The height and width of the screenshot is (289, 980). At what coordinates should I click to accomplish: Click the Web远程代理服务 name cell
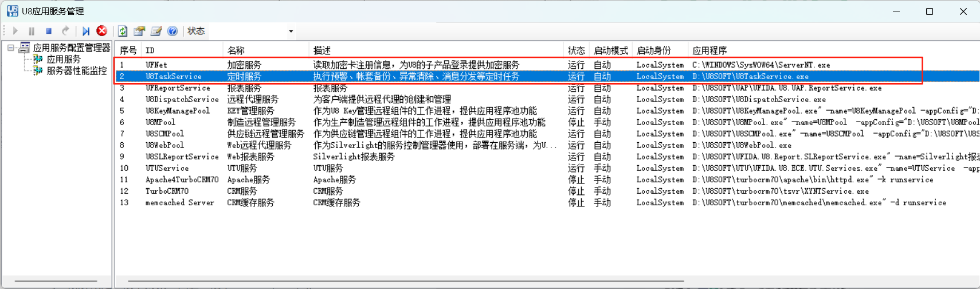point(259,145)
